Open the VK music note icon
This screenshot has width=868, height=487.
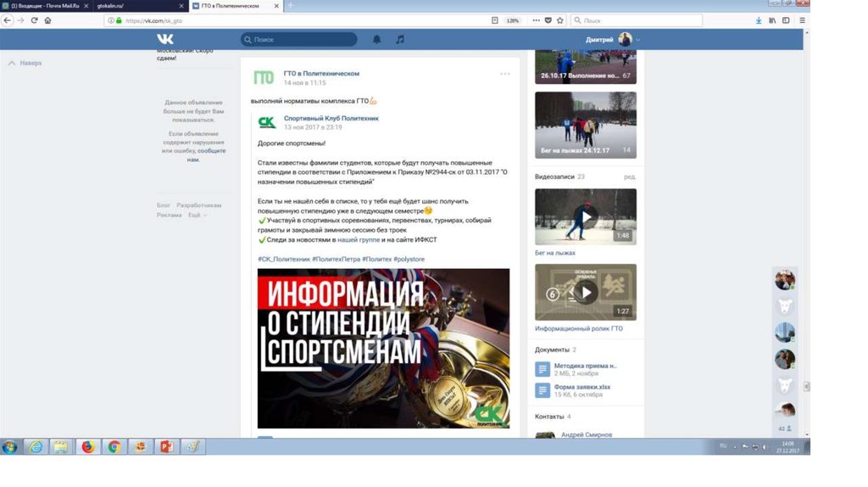coord(400,39)
